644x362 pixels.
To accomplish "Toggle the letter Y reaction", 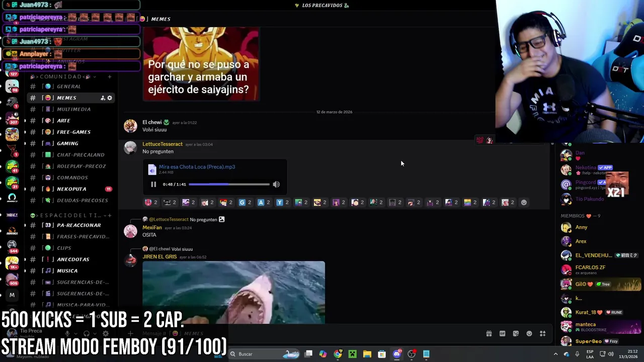I will [x=283, y=202].
